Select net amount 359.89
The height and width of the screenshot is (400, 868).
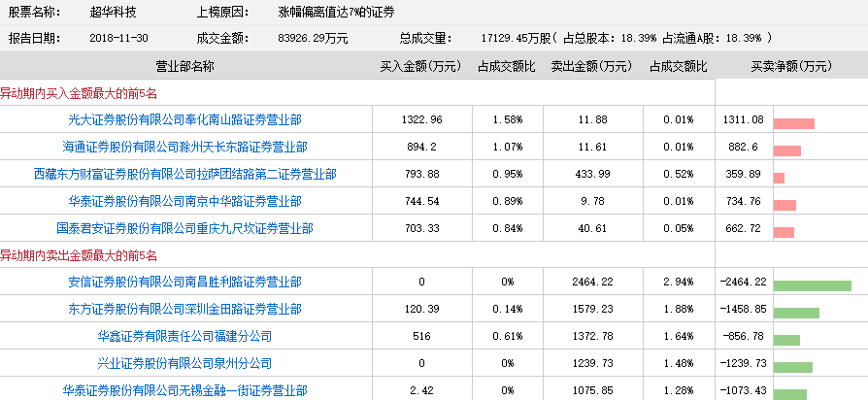tap(744, 175)
